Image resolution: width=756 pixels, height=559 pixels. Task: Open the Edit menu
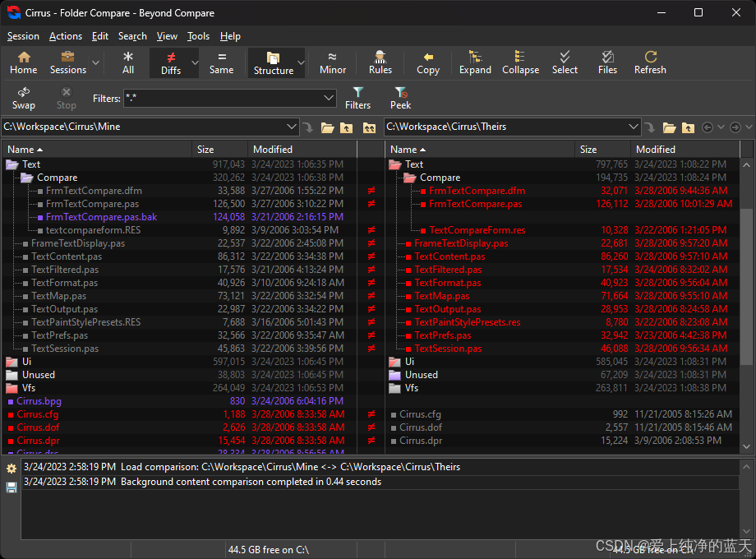pyautogui.click(x=100, y=36)
